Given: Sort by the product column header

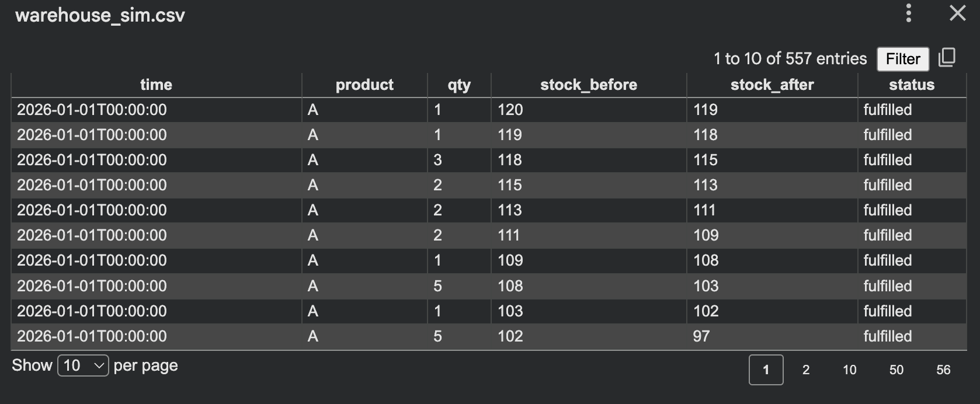Looking at the screenshot, I should click(x=364, y=85).
